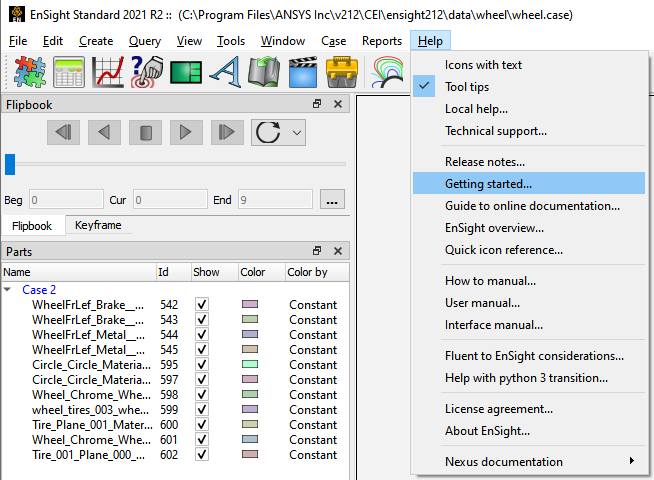Step flipbook backward one frame

63,133
